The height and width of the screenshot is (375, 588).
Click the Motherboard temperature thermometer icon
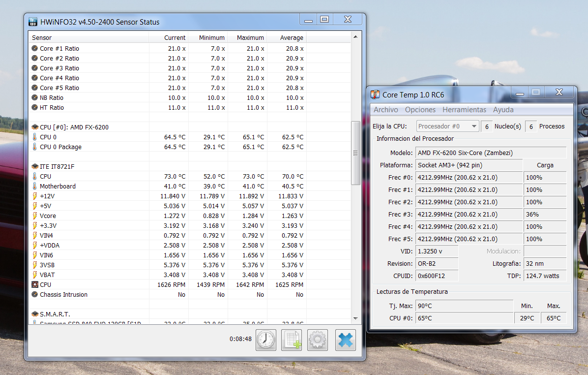34,186
